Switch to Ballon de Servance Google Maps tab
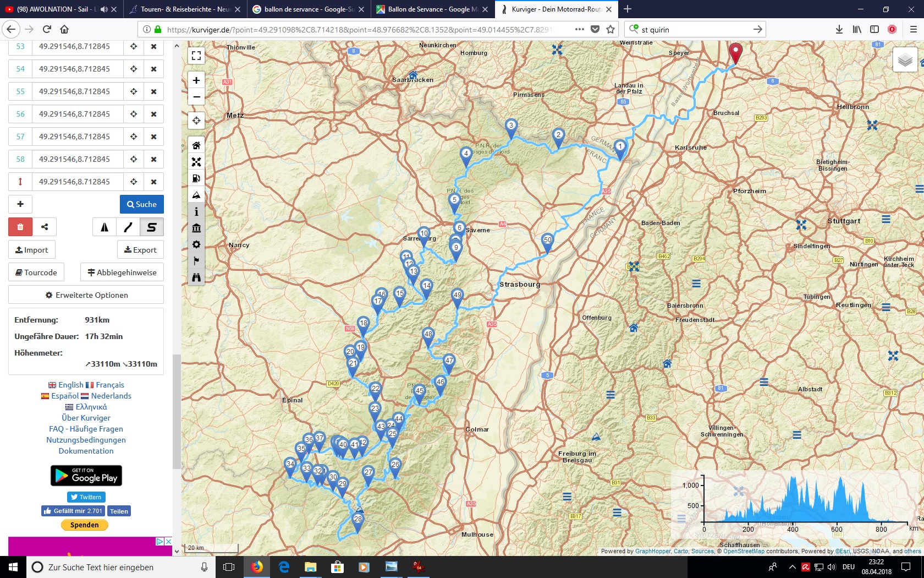Viewport: 924px width, 578px height. click(433, 9)
